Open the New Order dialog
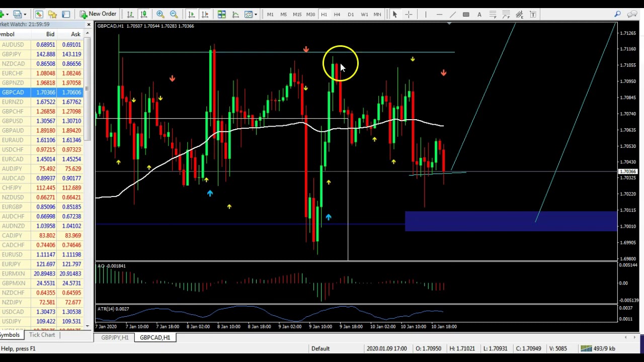 click(x=98, y=14)
